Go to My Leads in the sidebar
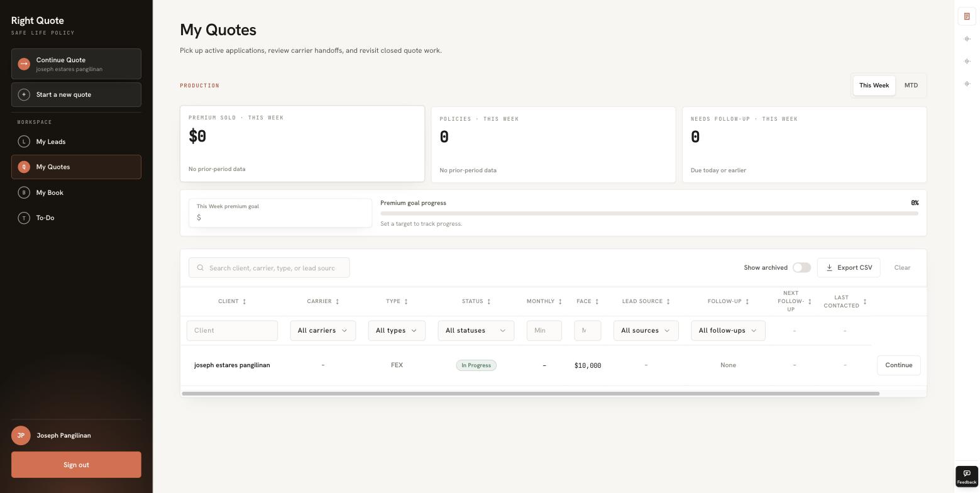The height and width of the screenshot is (493, 980). (x=76, y=141)
